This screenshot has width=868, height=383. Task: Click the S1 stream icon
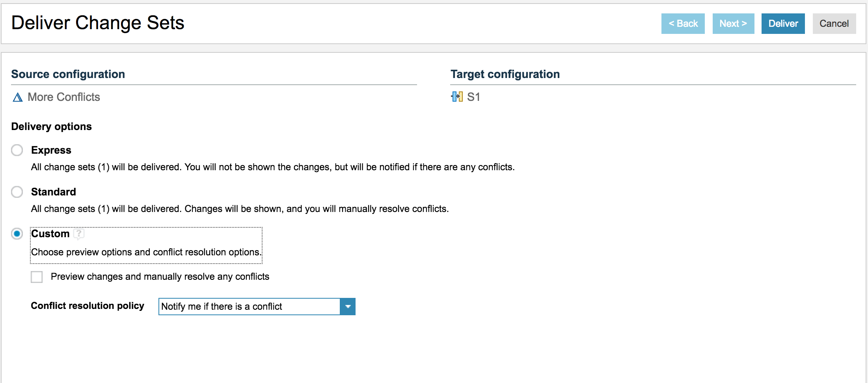(457, 97)
